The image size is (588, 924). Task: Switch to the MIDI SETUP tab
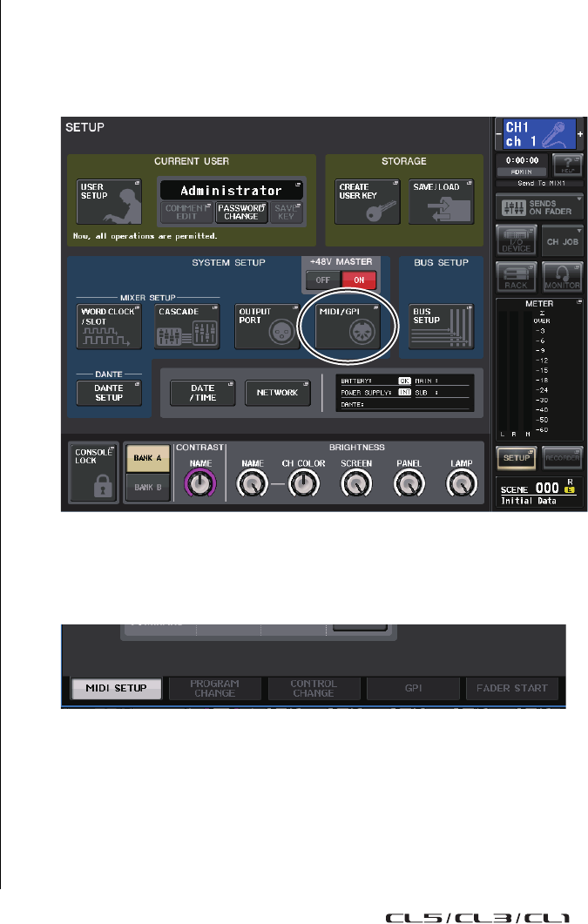pyautogui.click(x=116, y=688)
